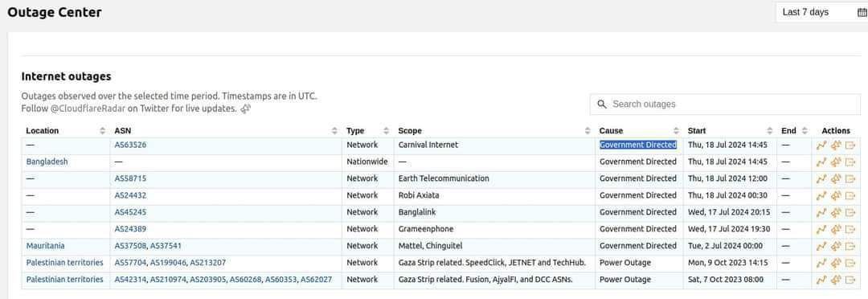Sort table by Cause column

click(x=676, y=131)
